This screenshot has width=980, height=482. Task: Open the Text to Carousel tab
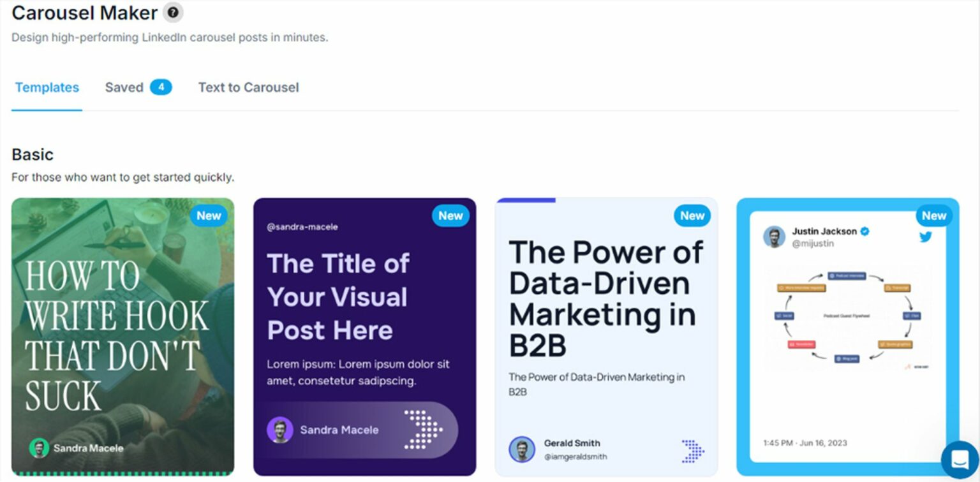pos(248,87)
